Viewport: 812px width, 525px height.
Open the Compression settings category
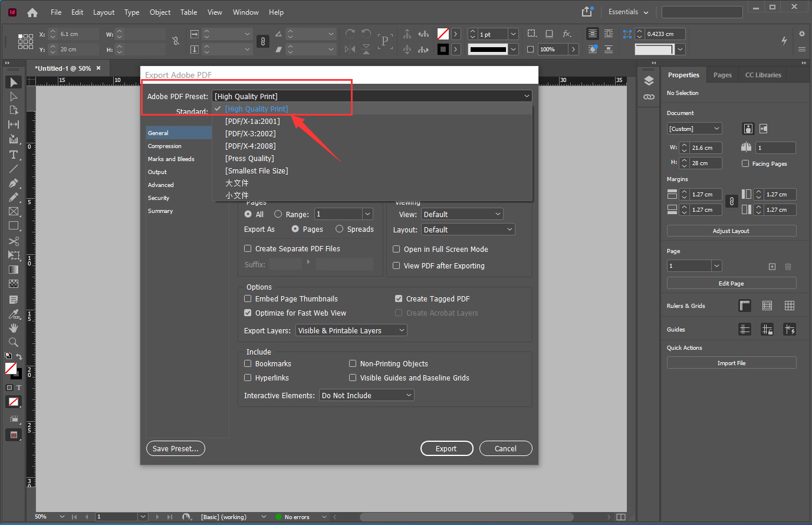coord(165,146)
